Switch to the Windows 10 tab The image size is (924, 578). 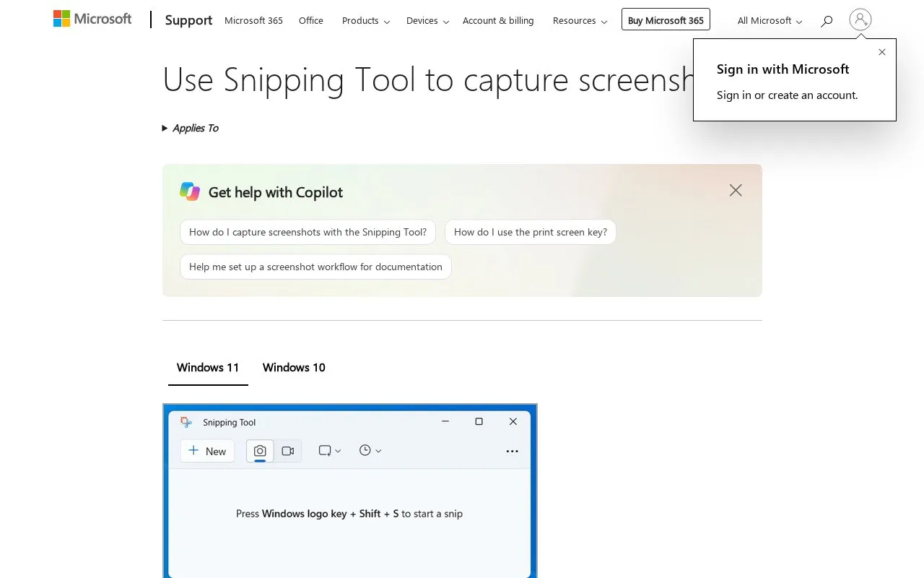click(294, 368)
